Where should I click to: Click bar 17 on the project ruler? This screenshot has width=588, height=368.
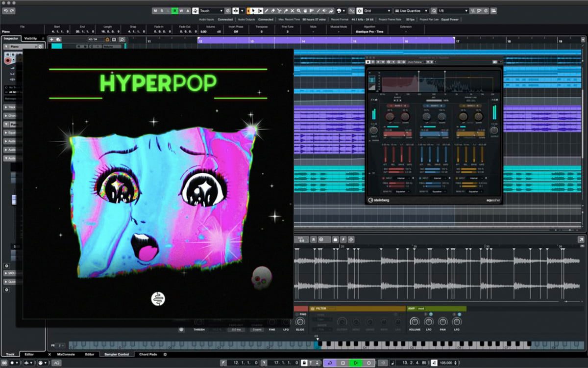pyautogui.click(x=458, y=41)
